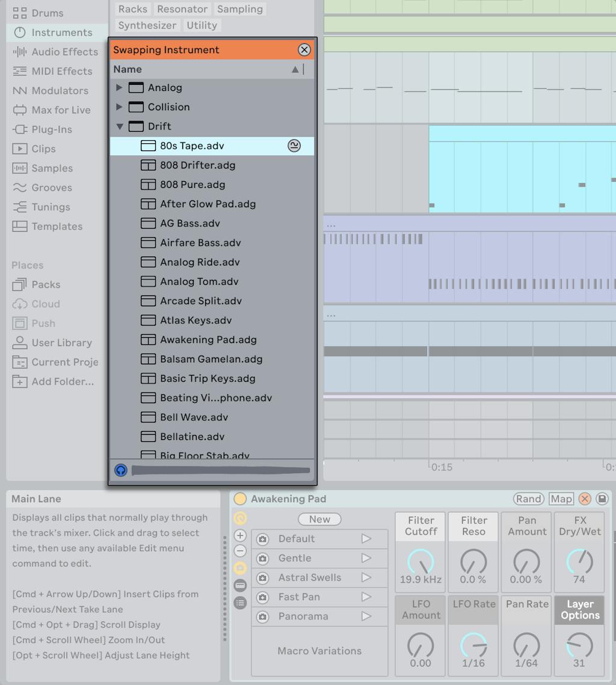
Task: Enable Map mode on Awakening Pad
Action: pos(561,498)
